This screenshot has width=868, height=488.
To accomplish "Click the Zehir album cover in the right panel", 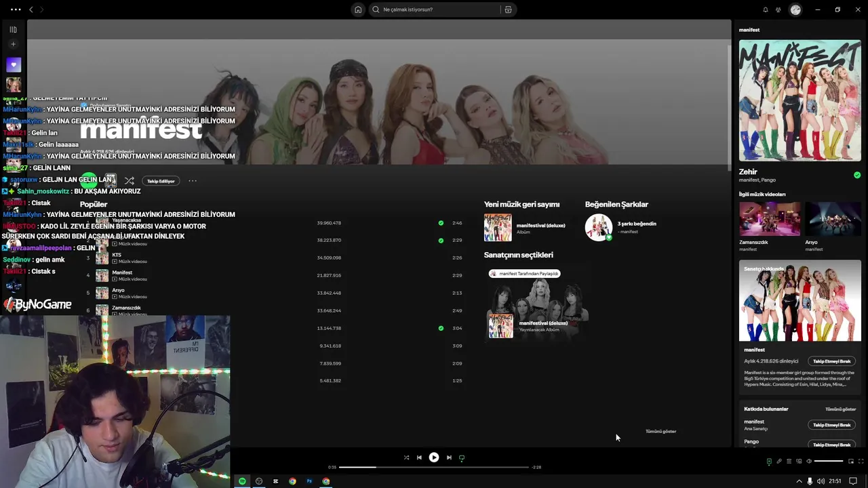I will point(800,100).
